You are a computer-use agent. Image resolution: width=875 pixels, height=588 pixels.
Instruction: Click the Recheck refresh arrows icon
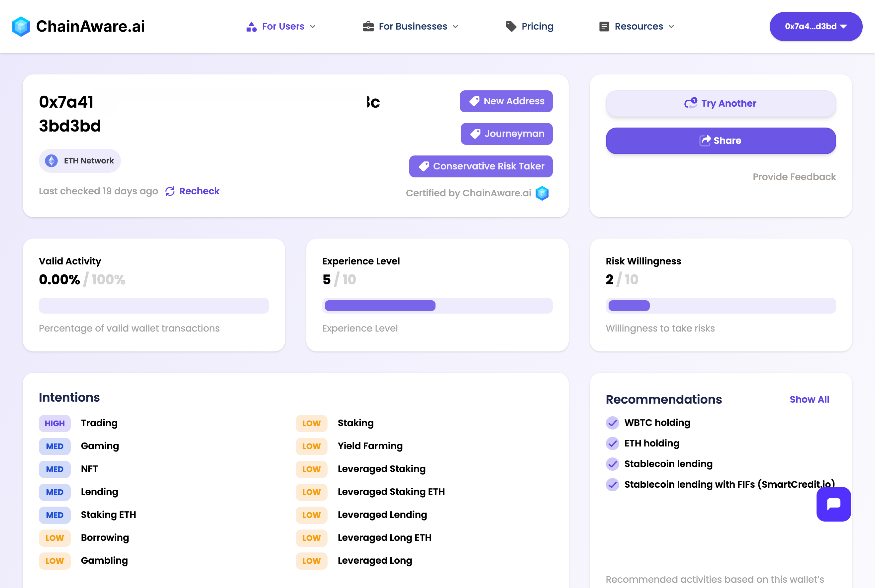click(170, 191)
